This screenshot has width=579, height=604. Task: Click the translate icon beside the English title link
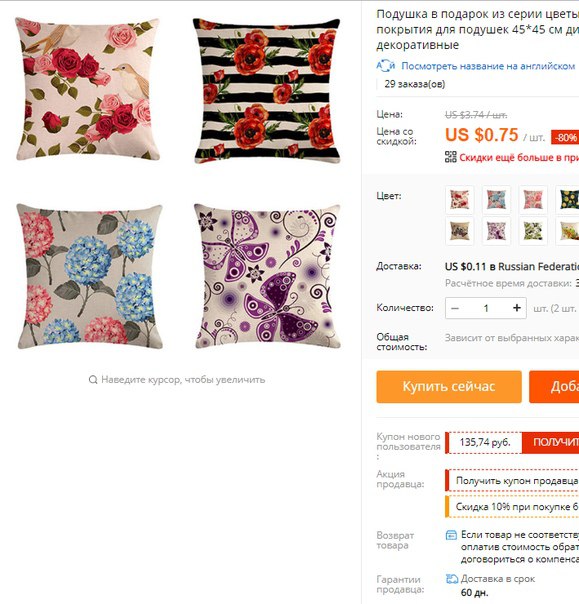(386, 66)
